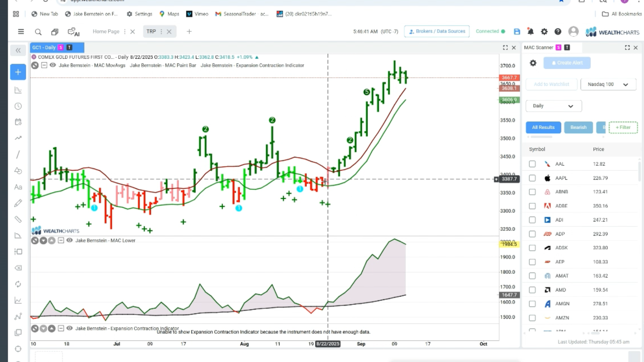The width and height of the screenshot is (644, 362).
Task: Switch to the Home Page tab
Action: (x=106, y=32)
